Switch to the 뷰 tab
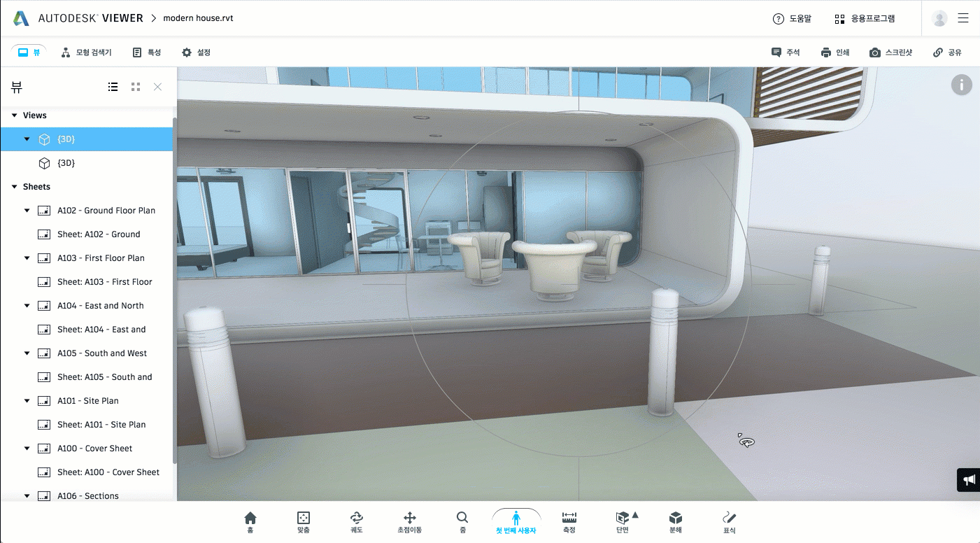Image resolution: width=980 pixels, height=543 pixels. [29, 52]
